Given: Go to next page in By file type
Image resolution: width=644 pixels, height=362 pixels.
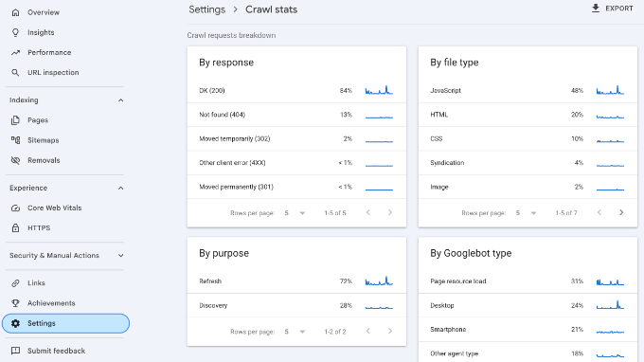Looking at the screenshot, I should [621, 212].
